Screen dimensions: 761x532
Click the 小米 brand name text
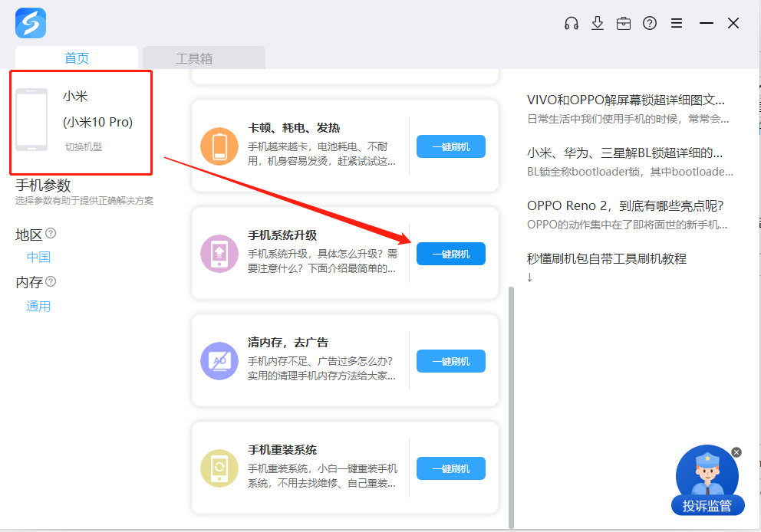point(75,96)
